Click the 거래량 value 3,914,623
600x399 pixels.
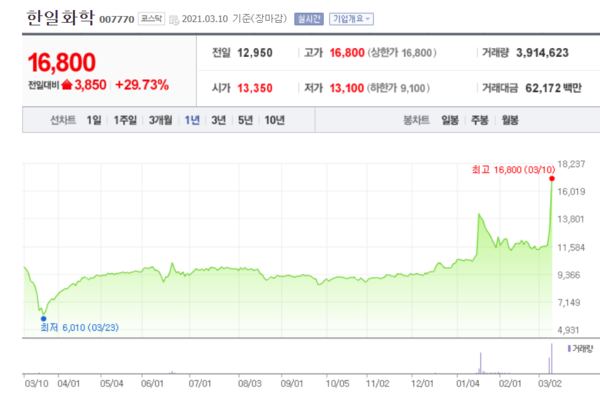(542, 53)
